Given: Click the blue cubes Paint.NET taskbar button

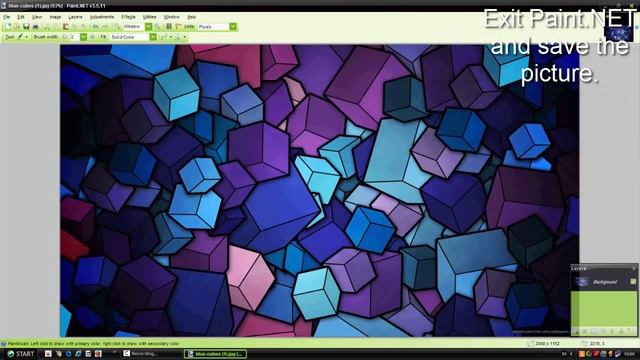Looking at the screenshot, I should [215, 354].
